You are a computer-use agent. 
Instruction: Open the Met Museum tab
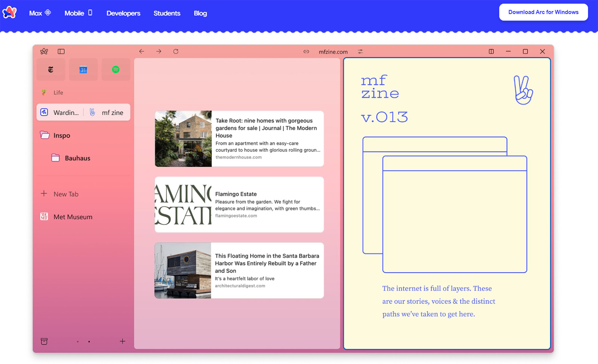[73, 217]
